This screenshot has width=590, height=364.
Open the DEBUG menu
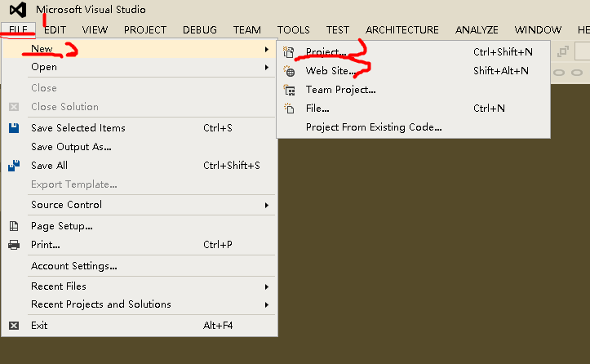coord(200,29)
